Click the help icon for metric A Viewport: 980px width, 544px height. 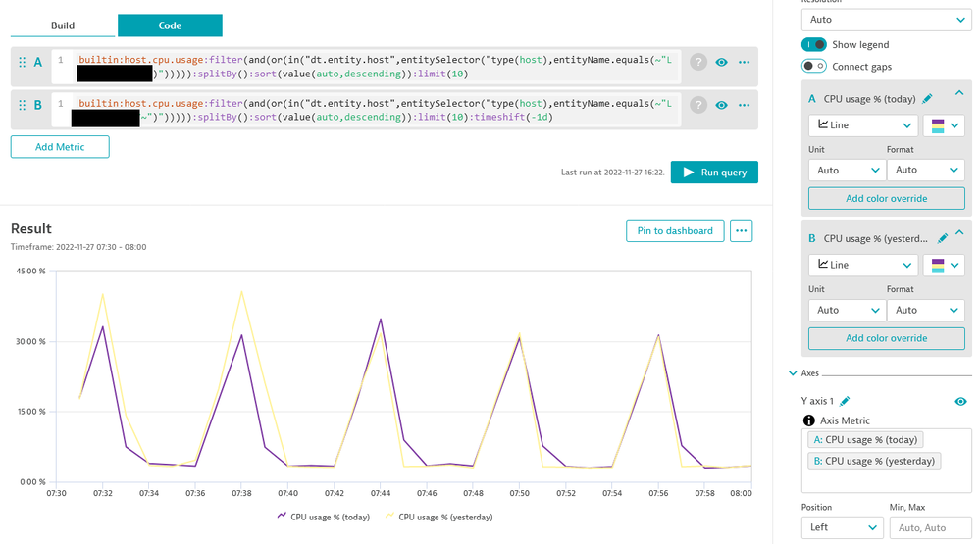tap(698, 62)
